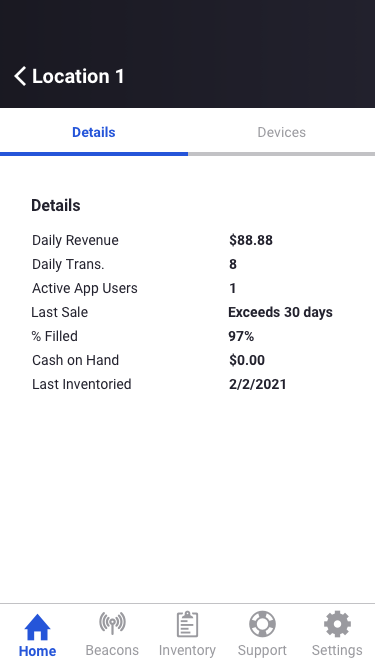Screen dimensions: 375x667
Task: Tap the Last Sale Exceeds 30 days value
Action: point(281,312)
